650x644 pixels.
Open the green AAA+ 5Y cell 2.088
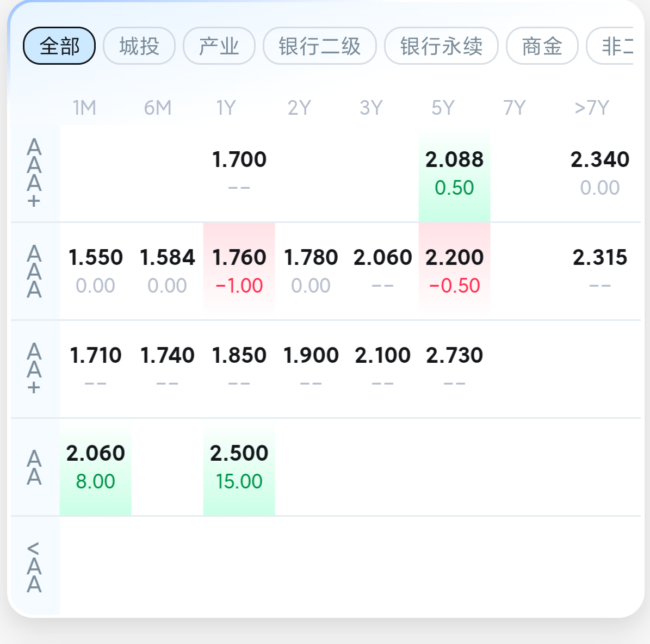tap(454, 173)
